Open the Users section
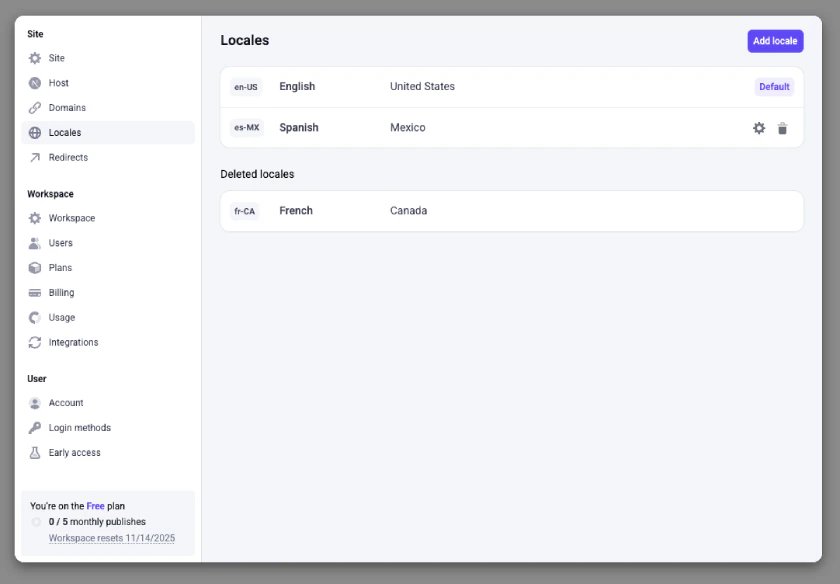 pos(60,242)
